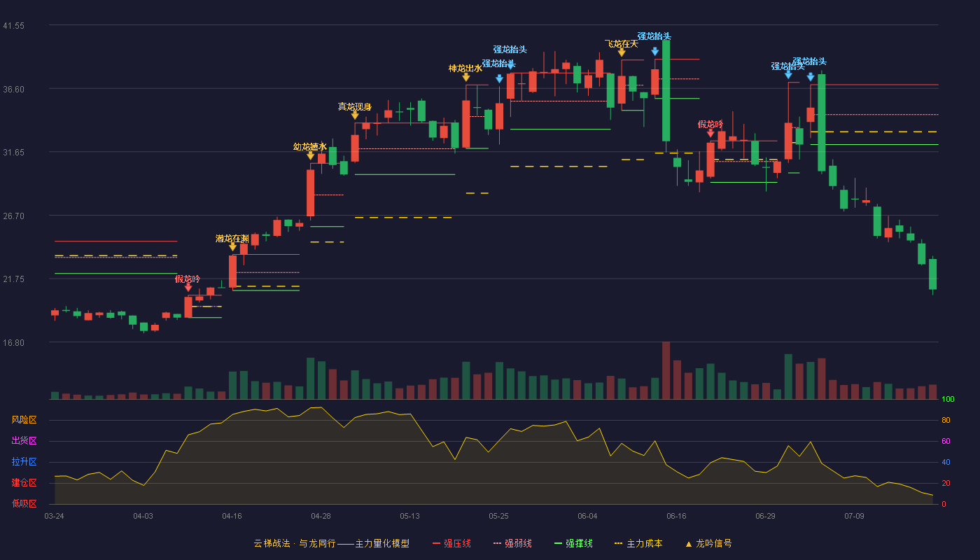Toggle the 强弱线 legend series
The width and height of the screenshot is (980, 560).
(x=512, y=543)
